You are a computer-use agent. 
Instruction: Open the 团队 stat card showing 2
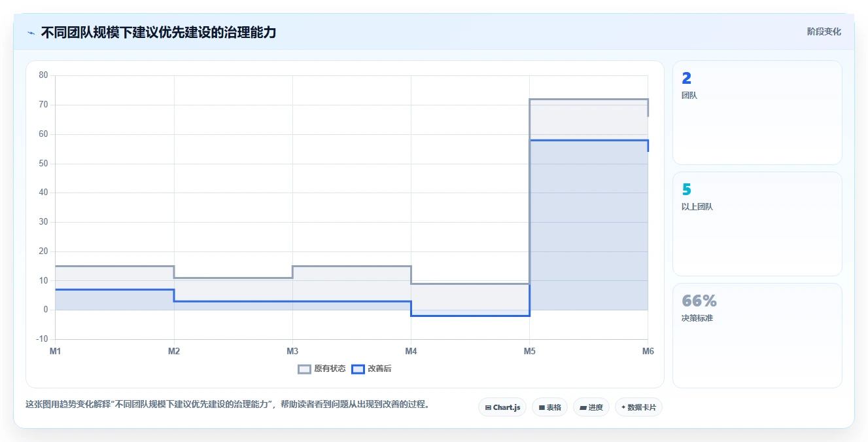pos(757,113)
